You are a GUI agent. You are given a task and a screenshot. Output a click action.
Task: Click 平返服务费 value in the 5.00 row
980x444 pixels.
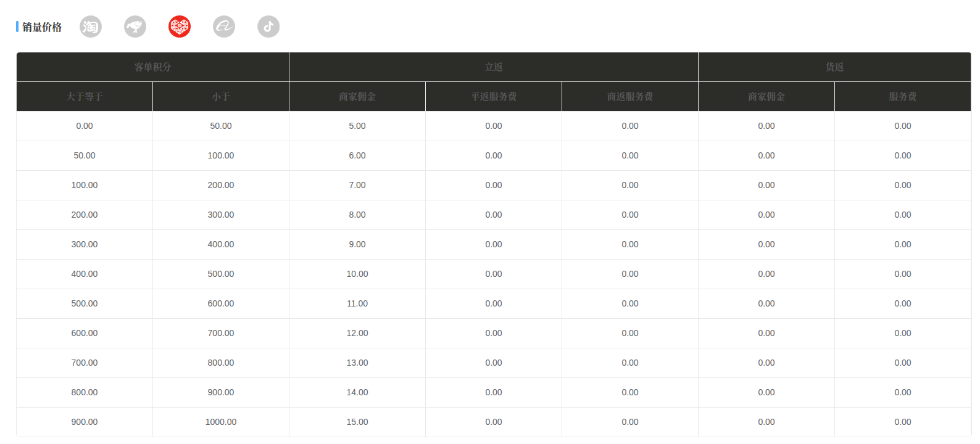point(494,126)
